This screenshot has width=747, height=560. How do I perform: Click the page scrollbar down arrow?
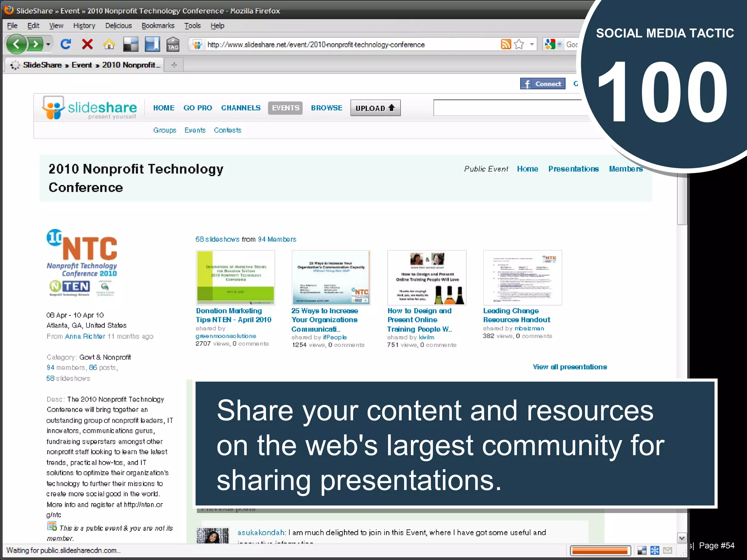point(682,538)
